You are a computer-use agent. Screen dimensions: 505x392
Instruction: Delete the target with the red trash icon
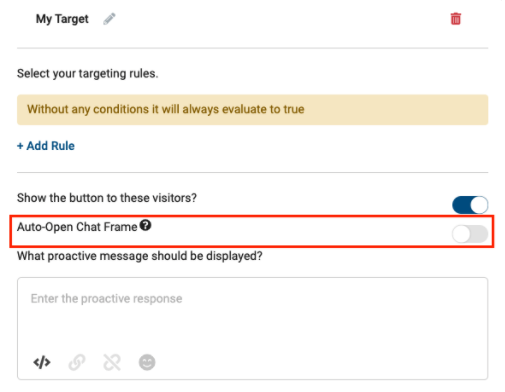(x=456, y=19)
